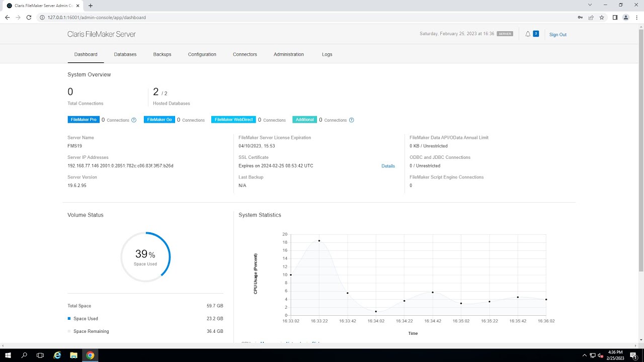The width and height of the screenshot is (644, 362).
Task: Click the blue notification count badge
Action: [536, 34]
